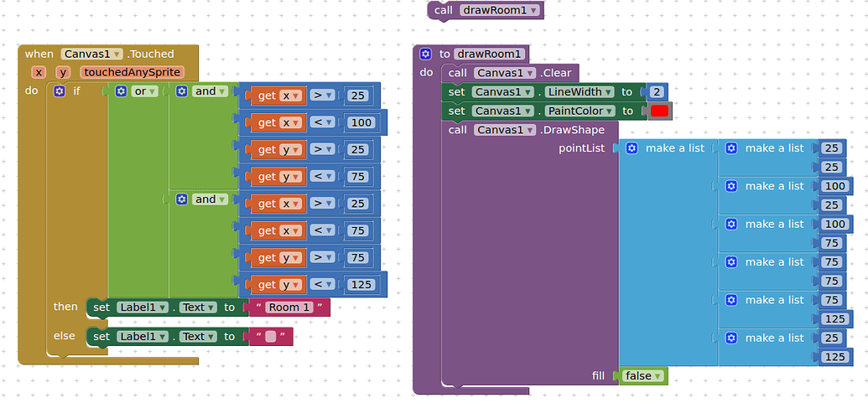This screenshot has width=868, height=408.
Task: Open the PaintColor property dropdown
Action: (x=580, y=111)
